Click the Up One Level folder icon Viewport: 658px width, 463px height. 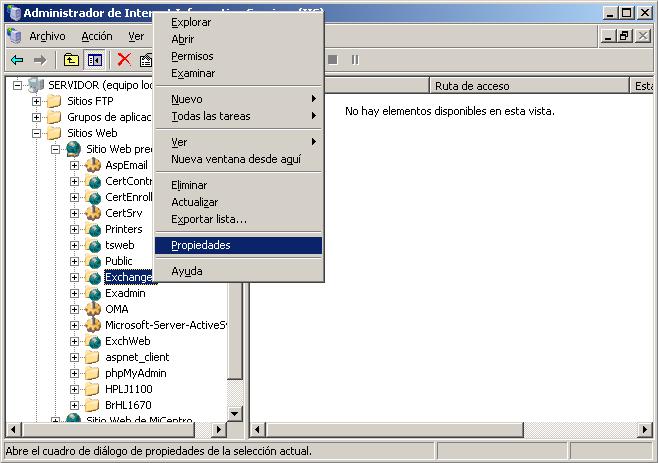[x=71, y=60]
